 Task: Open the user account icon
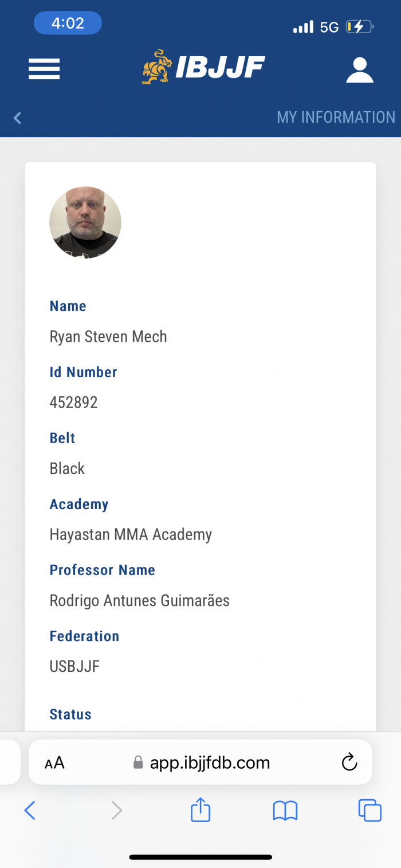click(x=360, y=70)
